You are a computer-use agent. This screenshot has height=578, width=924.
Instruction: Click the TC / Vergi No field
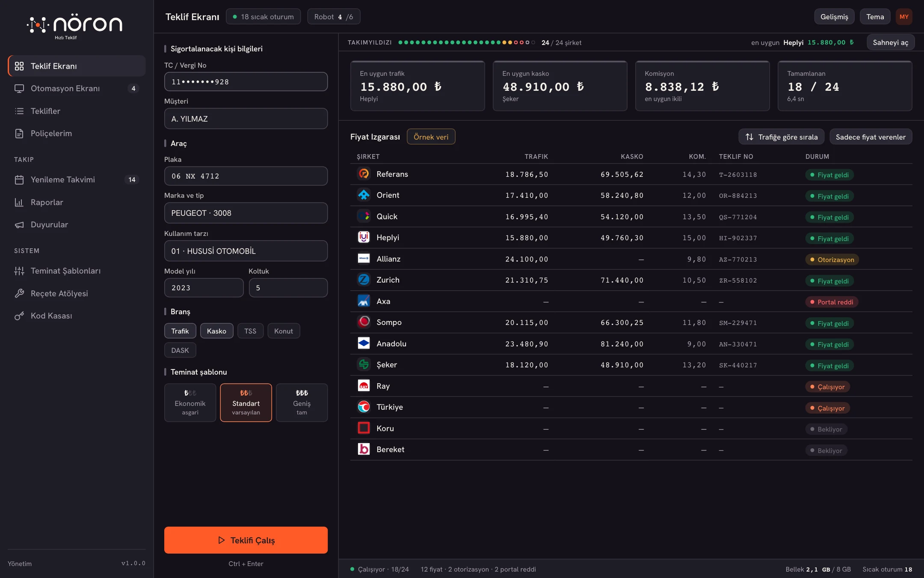coord(246,81)
